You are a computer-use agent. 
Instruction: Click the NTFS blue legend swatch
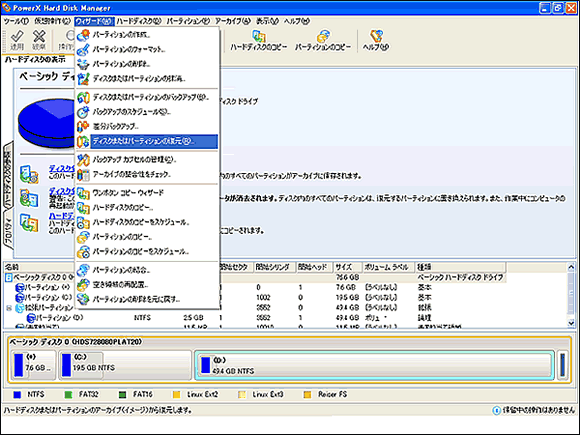pos(17,395)
